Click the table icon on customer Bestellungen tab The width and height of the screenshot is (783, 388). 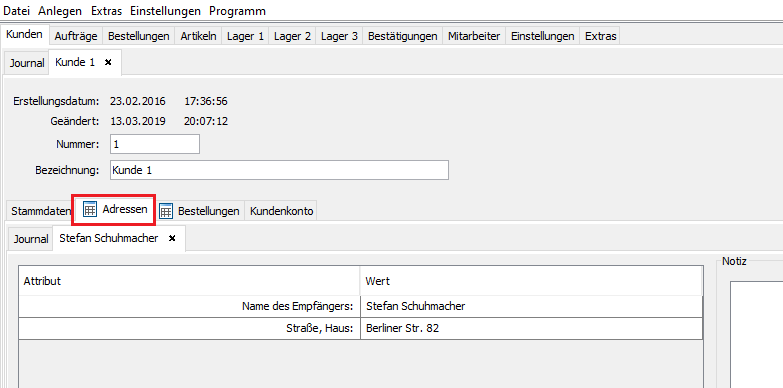pos(166,211)
